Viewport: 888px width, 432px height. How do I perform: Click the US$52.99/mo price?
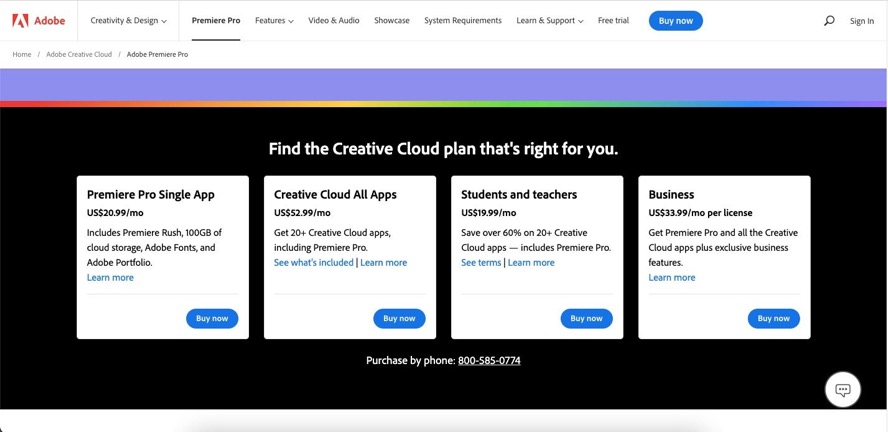coord(302,213)
